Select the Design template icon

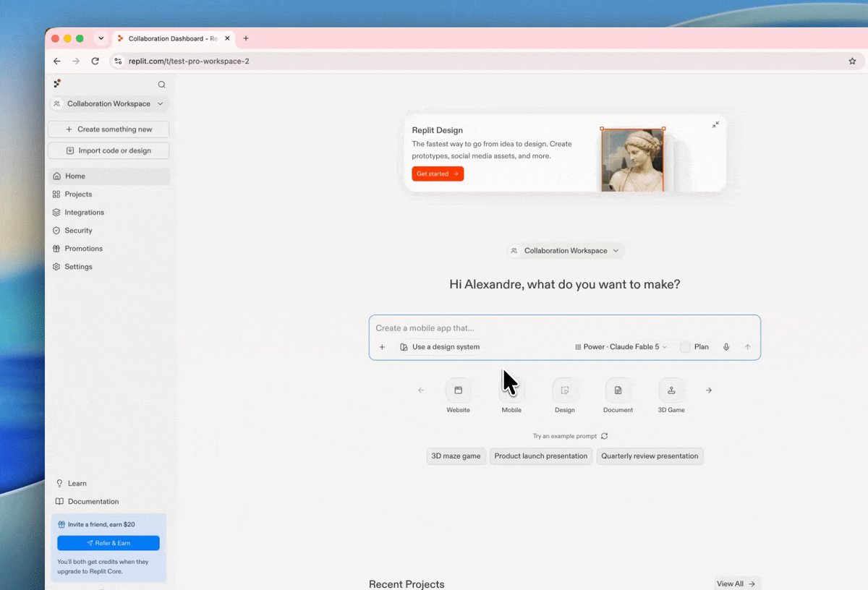565,390
